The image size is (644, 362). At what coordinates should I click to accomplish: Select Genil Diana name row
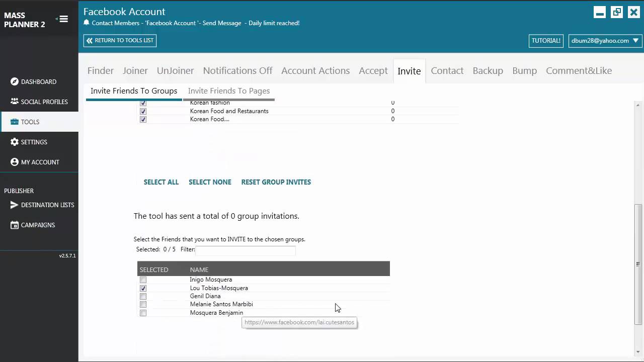[x=205, y=296]
